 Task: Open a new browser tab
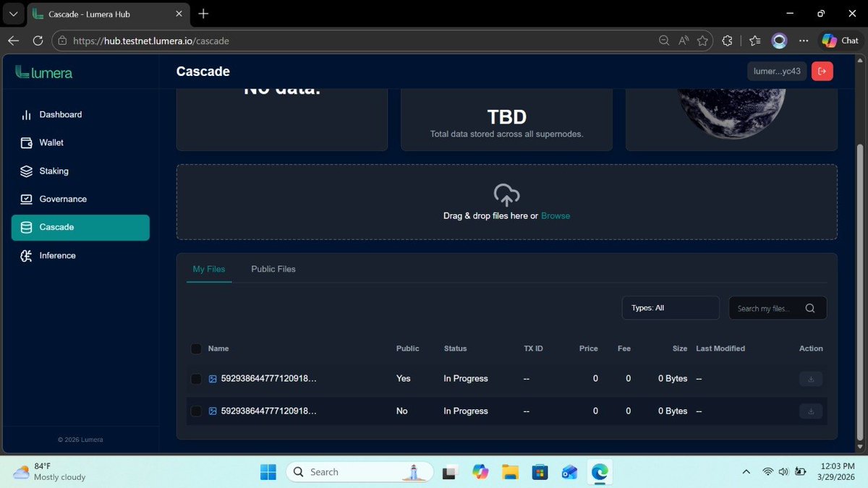tap(203, 14)
